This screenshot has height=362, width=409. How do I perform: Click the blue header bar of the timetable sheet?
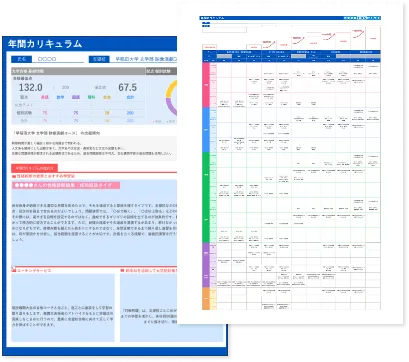click(290, 18)
